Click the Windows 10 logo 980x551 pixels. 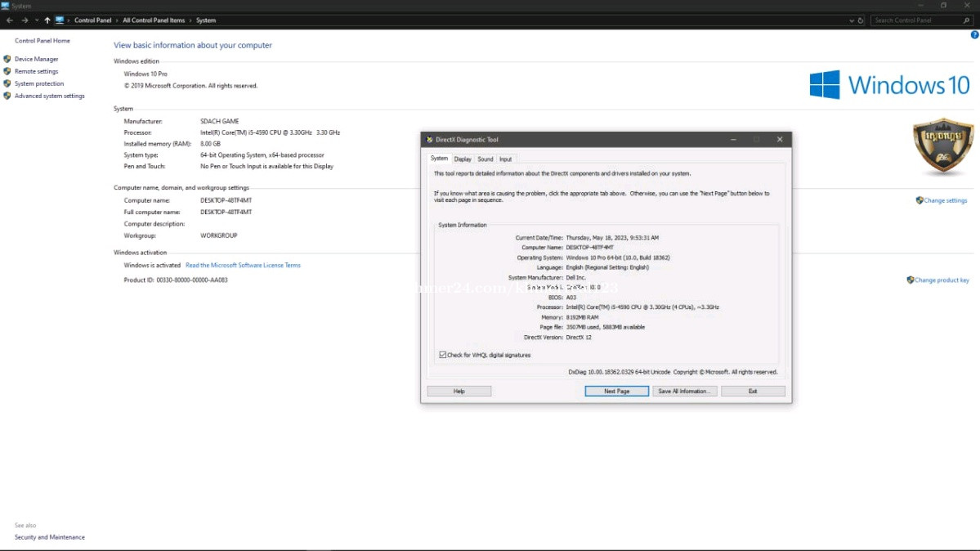(x=889, y=84)
